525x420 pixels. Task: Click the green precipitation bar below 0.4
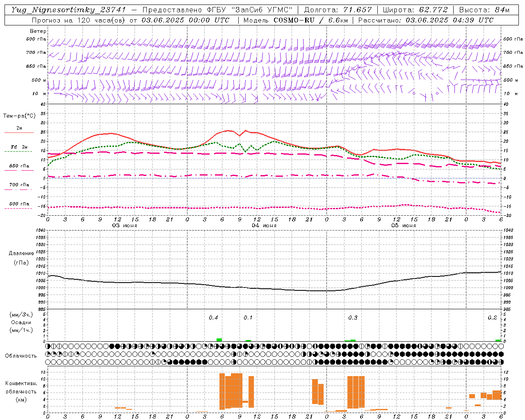219,340
